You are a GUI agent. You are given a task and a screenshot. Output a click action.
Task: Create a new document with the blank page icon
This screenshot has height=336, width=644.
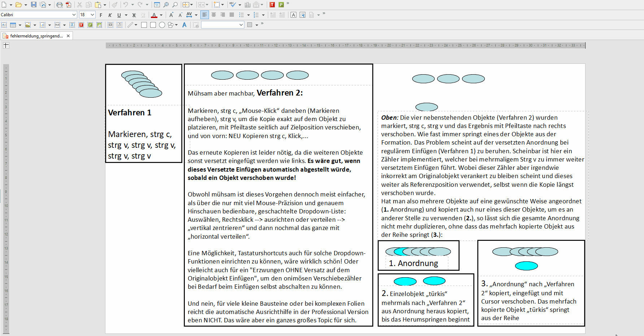click(4, 5)
